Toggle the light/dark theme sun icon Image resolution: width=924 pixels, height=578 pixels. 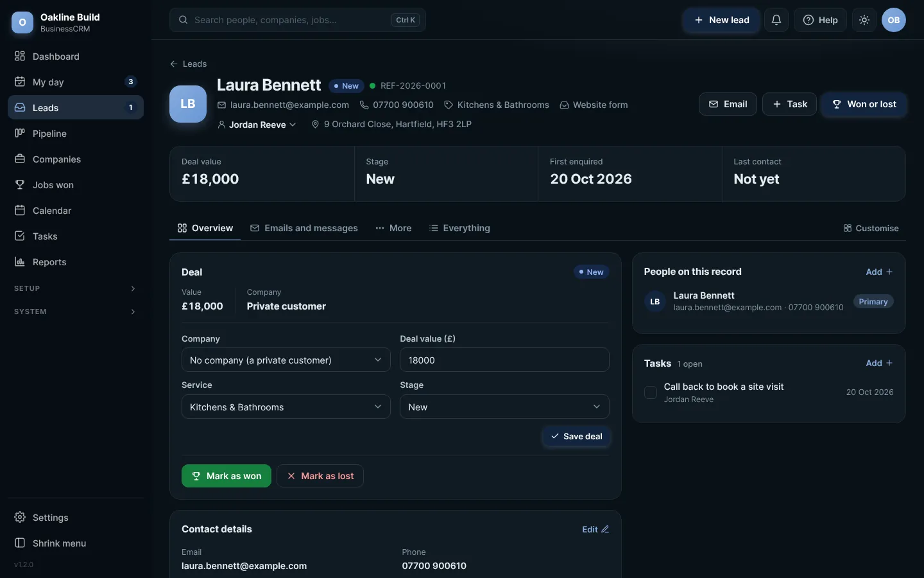click(864, 20)
